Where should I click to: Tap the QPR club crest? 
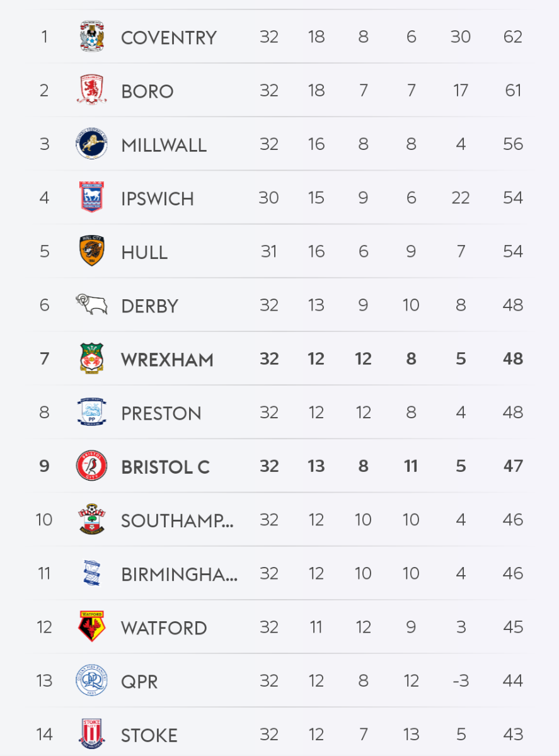tap(92, 680)
